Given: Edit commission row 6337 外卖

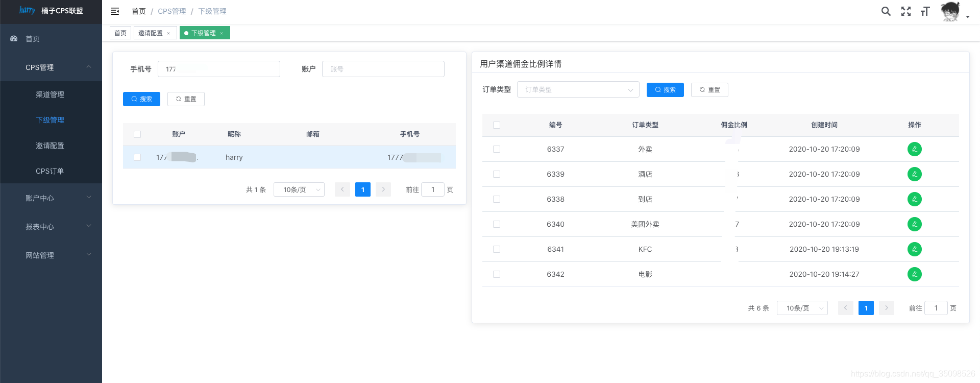Looking at the screenshot, I should click(915, 149).
